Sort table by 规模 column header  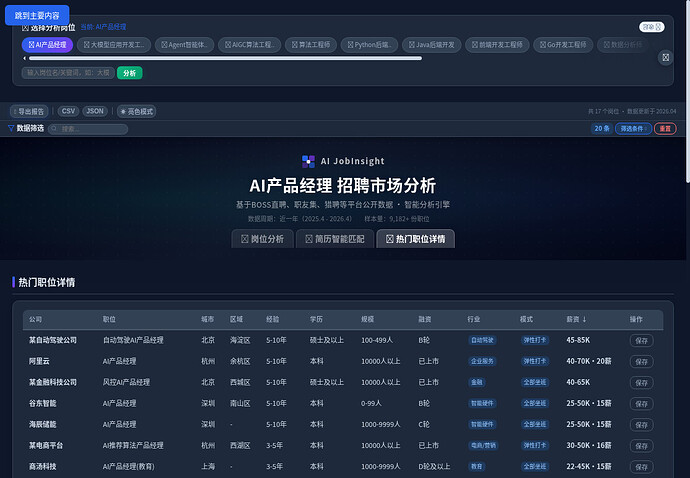pyautogui.click(x=367, y=319)
